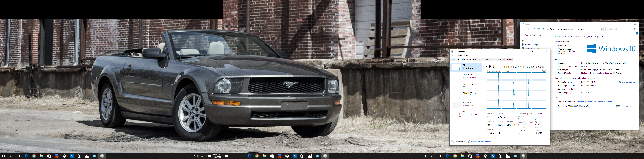Click System and Security breadcrumb
This screenshot has height=159, width=644.
(x=566, y=29)
